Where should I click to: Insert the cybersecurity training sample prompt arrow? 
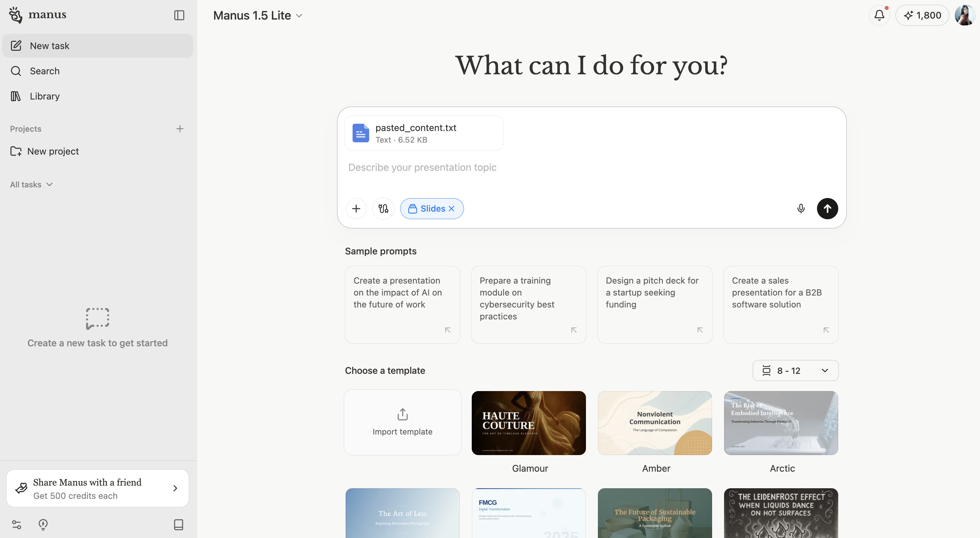pos(574,330)
